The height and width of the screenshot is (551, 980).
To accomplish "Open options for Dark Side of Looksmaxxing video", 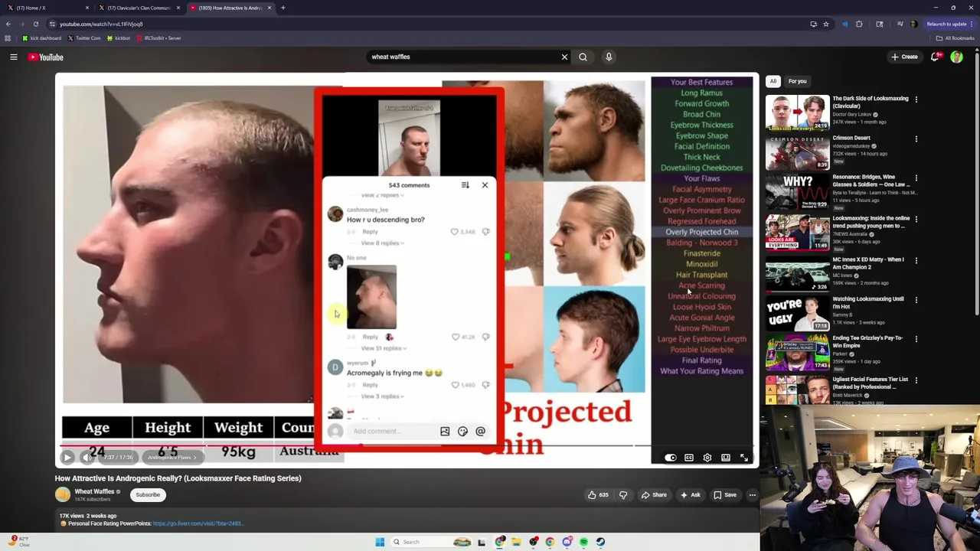I will 916,99.
